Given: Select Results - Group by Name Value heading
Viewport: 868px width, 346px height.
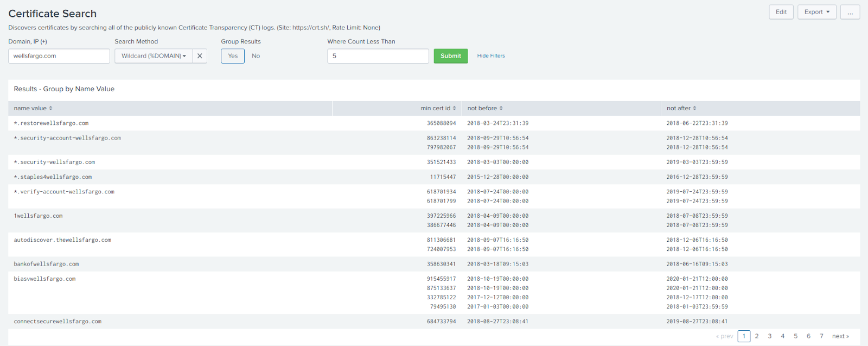Looking at the screenshot, I should [64, 89].
